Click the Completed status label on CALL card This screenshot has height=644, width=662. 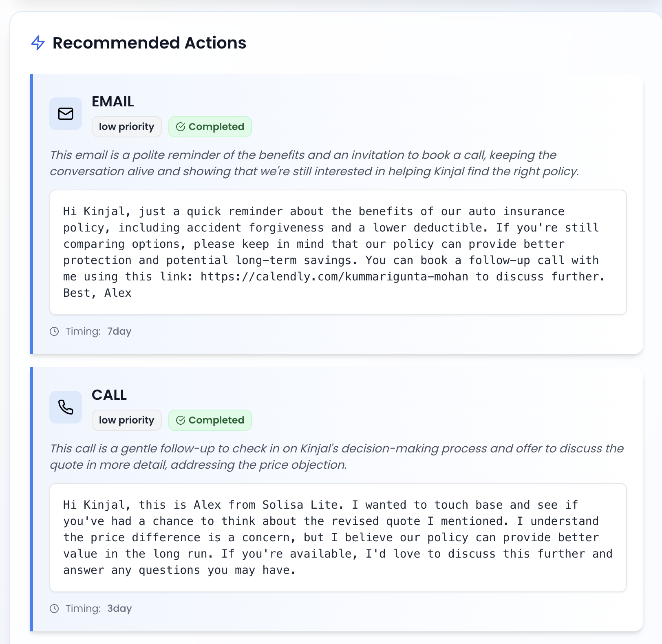click(x=216, y=420)
